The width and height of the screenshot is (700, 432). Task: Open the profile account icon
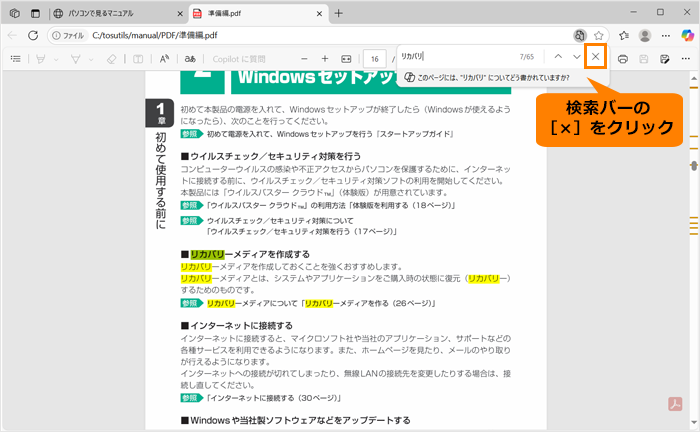(x=645, y=35)
